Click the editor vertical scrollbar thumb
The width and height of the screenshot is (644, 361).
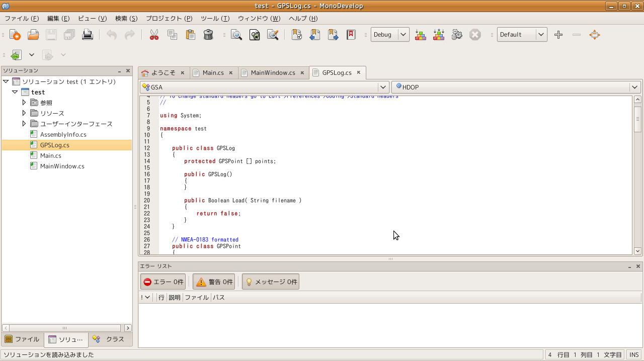coord(637,119)
